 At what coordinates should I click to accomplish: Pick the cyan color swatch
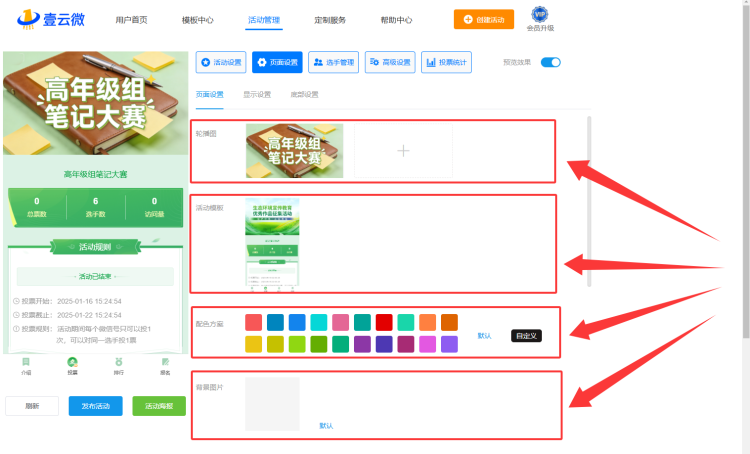[x=319, y=322]
